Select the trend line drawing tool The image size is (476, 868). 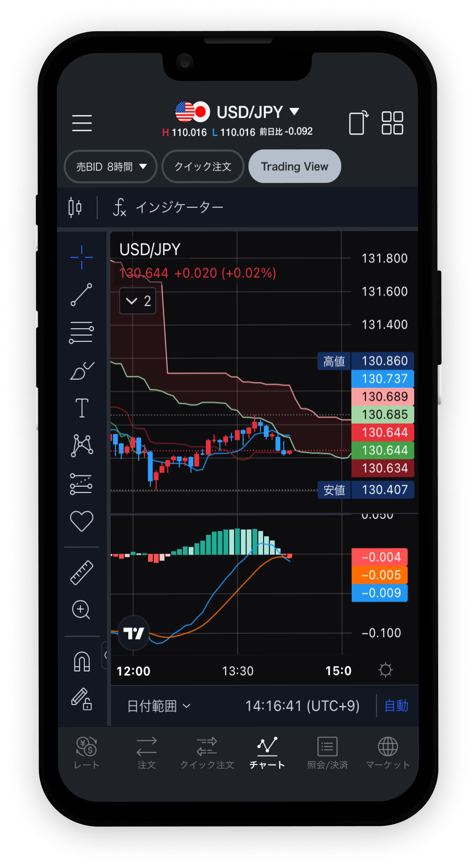(x=81, y=295)
